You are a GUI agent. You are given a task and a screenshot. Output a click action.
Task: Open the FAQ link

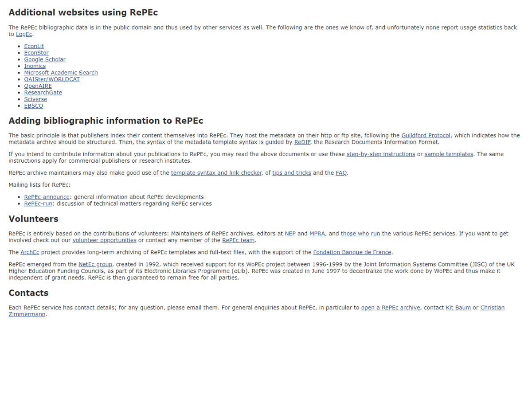click(x=341, y=173)
